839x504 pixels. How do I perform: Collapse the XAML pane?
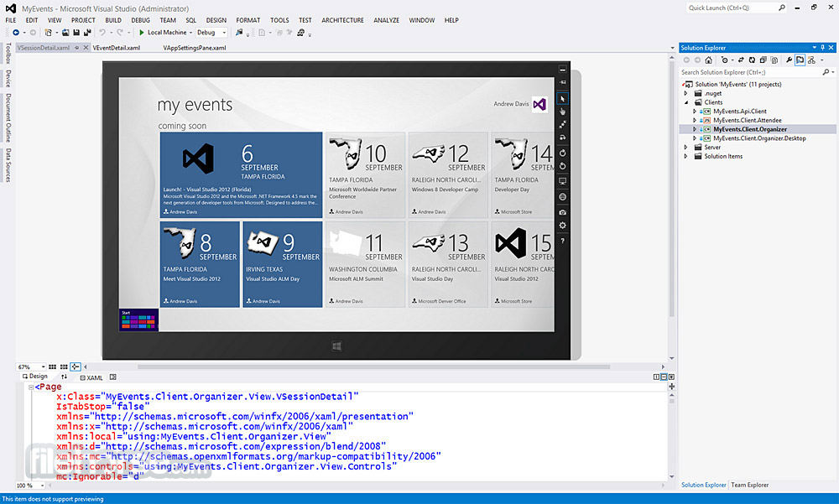click(671, 377)
